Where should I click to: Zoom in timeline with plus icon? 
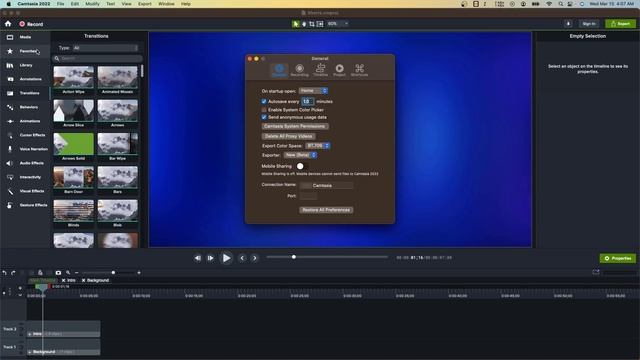tap(139, 273)
